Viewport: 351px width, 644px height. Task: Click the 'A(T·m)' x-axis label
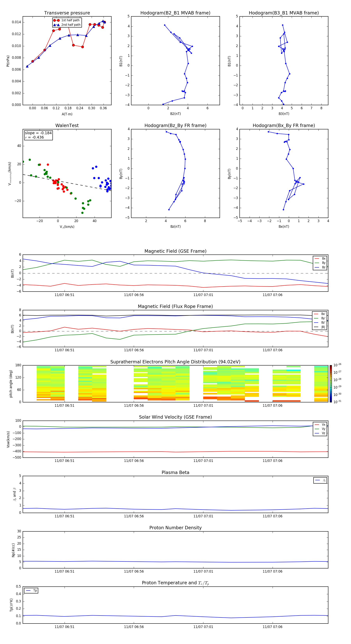67,114
